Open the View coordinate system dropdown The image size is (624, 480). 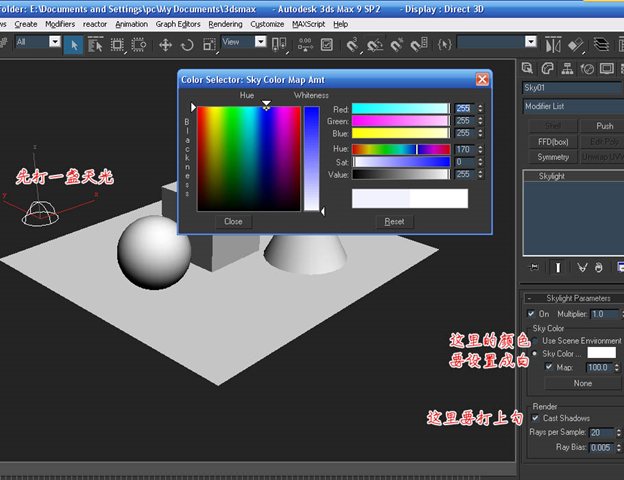(x=244, y=42)
